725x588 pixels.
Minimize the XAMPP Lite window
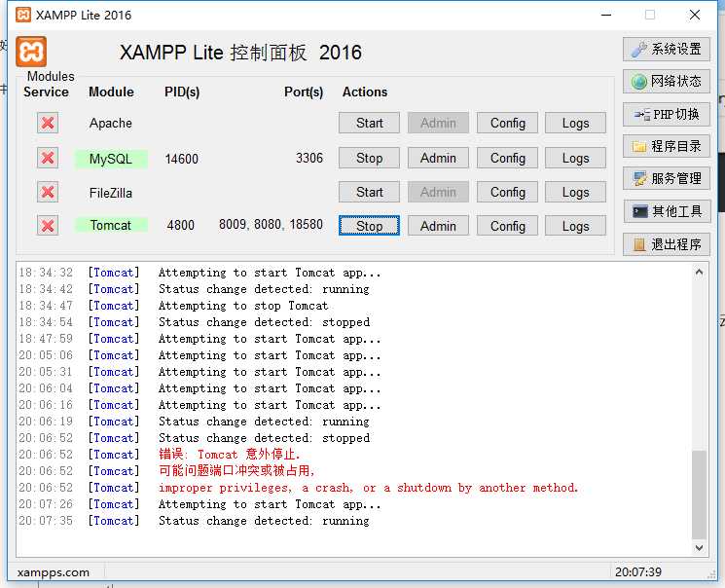[606, 15]
